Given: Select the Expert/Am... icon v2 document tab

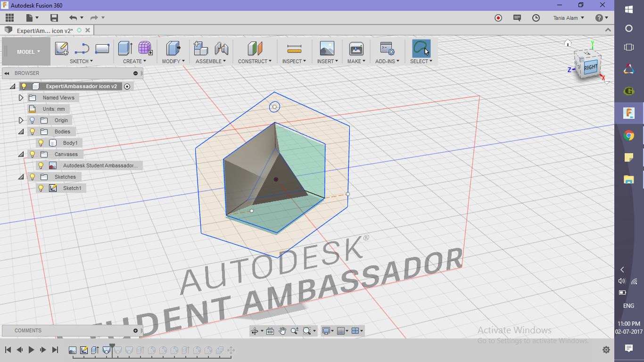Looking at the screenshot, I should [x=45, y=31].
